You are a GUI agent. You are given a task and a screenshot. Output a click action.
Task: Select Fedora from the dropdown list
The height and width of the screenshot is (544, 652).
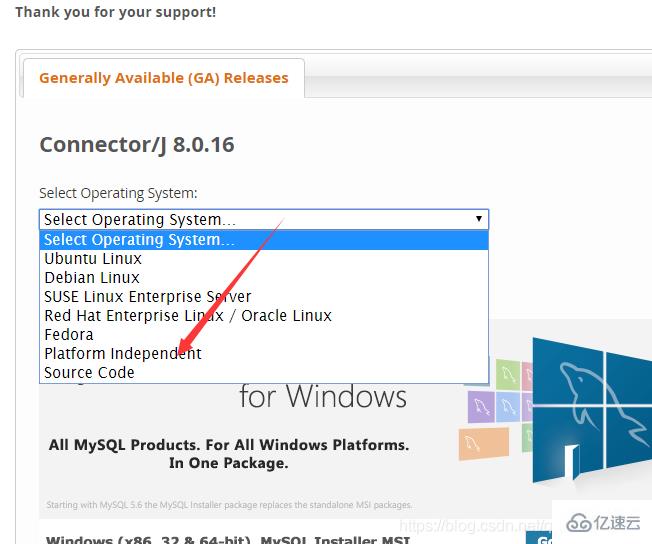click(x=264, y=335)
